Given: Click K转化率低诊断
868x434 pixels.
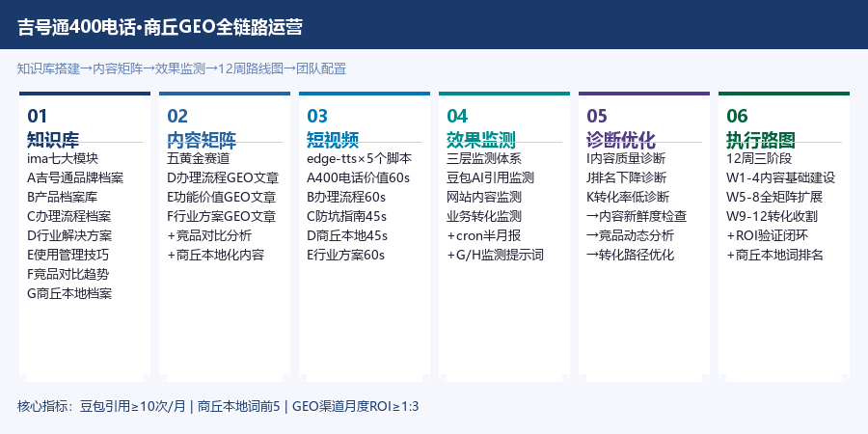Looking at the screenshot, I should pyautogui.click(x=628, y=197).
